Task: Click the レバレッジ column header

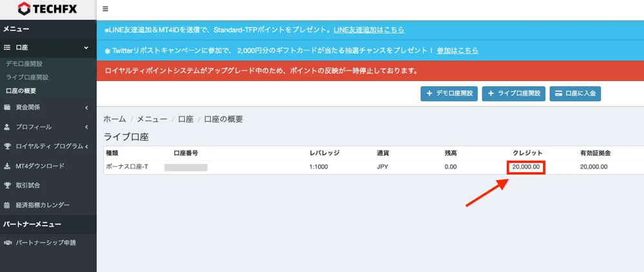Action: 325,153
